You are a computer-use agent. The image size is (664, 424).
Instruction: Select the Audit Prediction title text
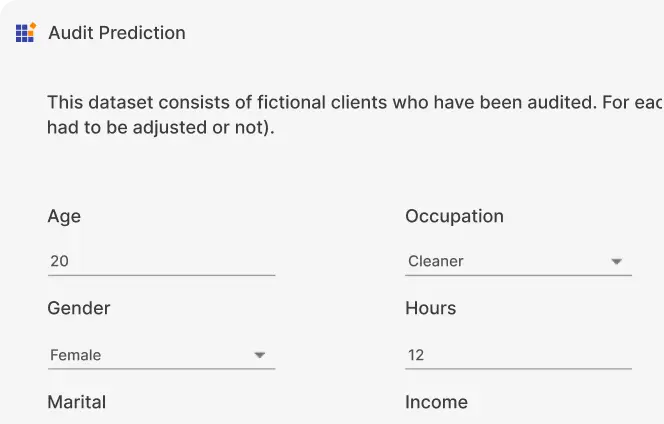point(117,33)
